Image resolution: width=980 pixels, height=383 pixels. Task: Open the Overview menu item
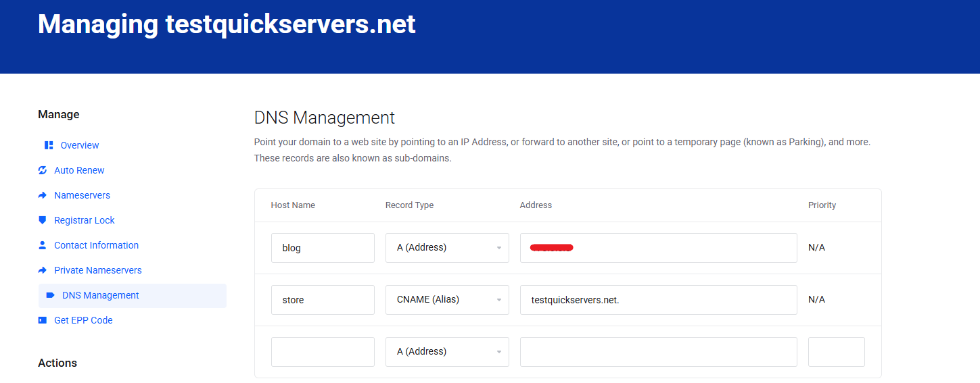[x=80, y=145]
